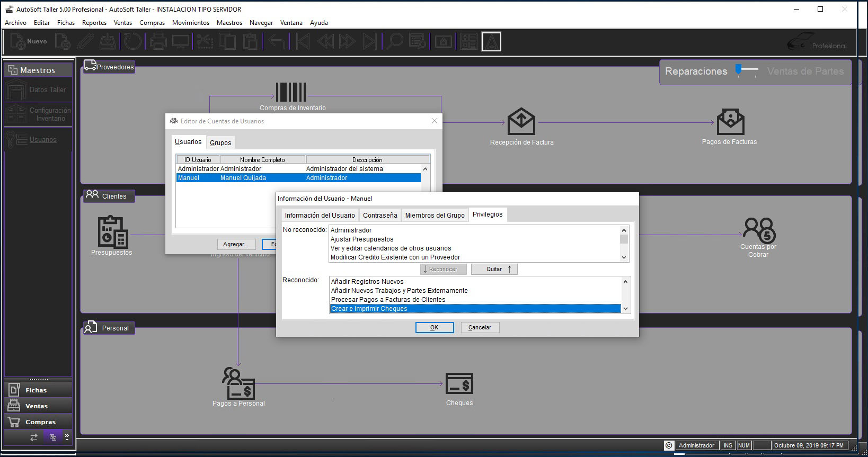The height and width of the screenshot is (457, 868).
Task: Click the scissors cut toolbar icon
Action: (205, 41)
